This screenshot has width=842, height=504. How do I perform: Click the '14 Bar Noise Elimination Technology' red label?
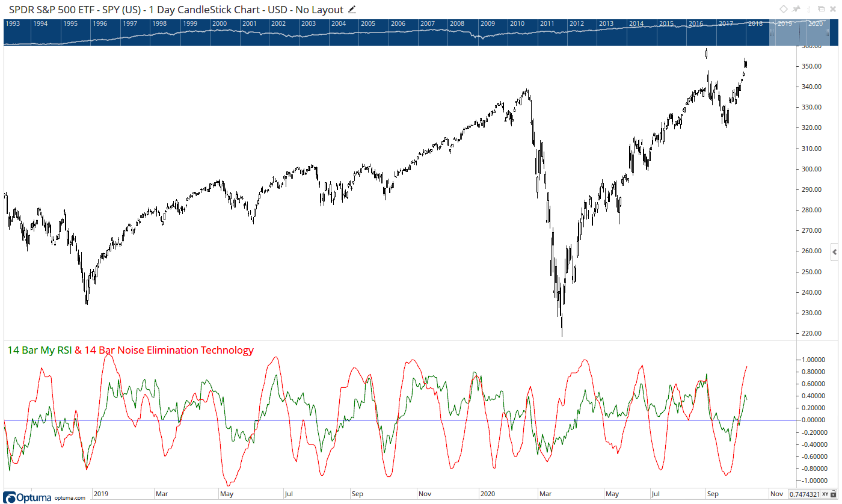pyautogui.click(x=169, y=350)
